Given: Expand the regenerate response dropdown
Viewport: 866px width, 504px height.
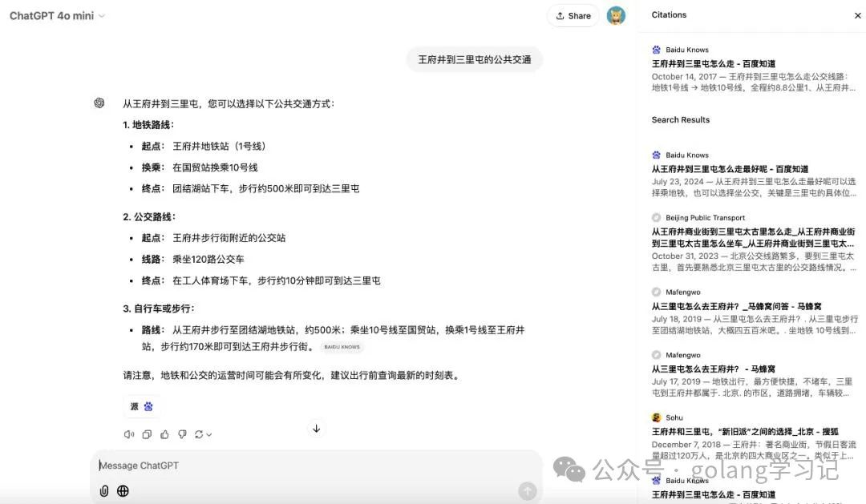Looking at the screenshot, I should 203,434.
